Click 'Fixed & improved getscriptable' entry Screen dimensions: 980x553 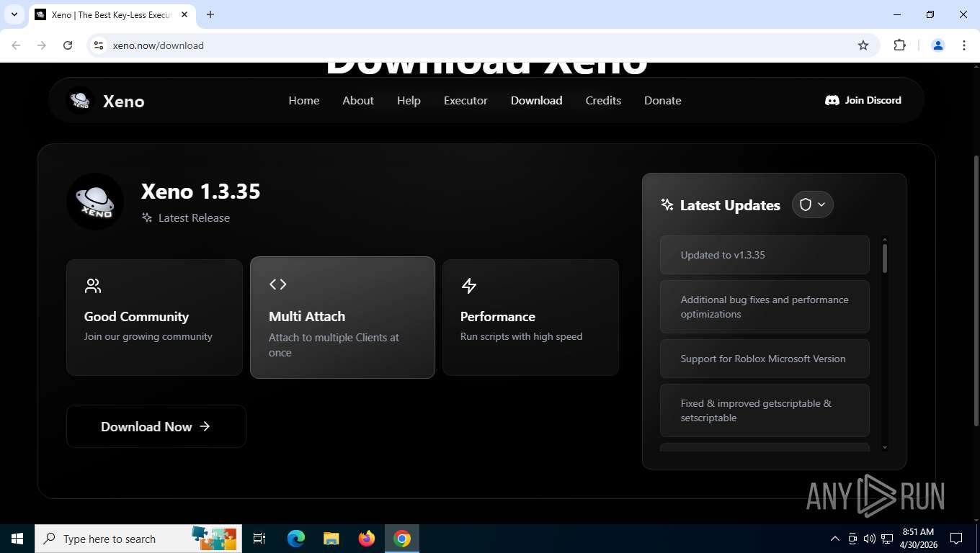point(765,410)
